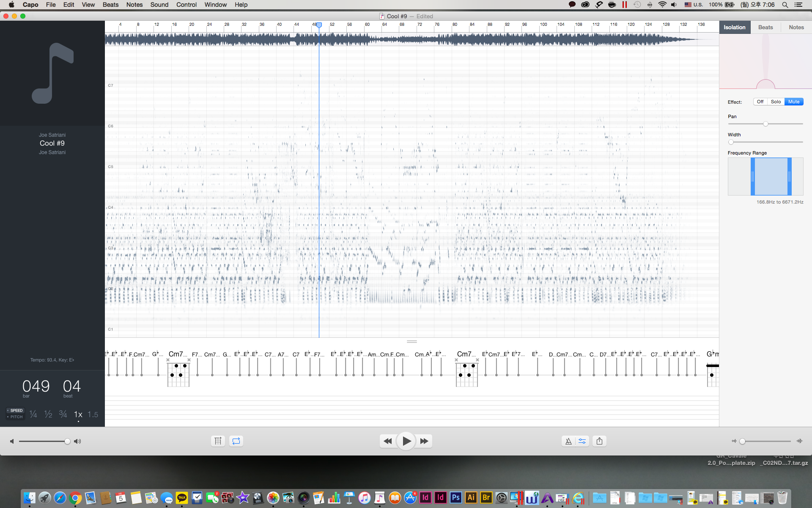The height and width of the screenshot is (508, 812).
Task: Switch the control to SPEED mode
Action: pos(16,410)
